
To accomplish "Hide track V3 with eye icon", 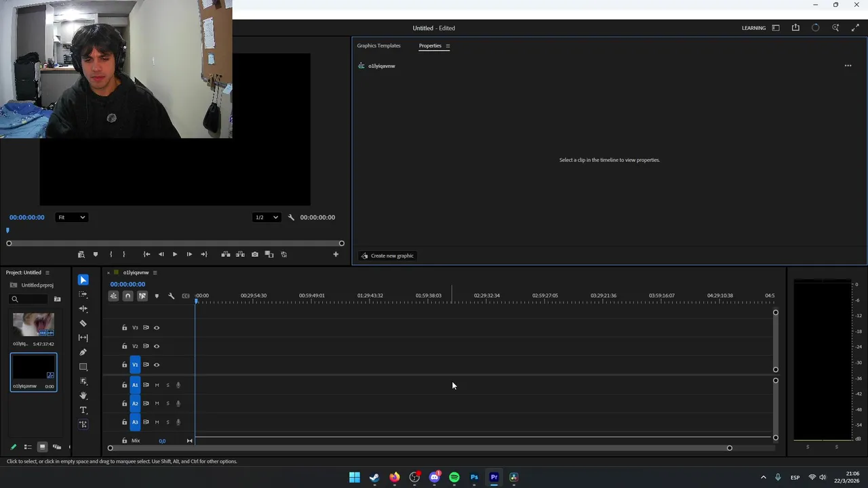I will (x=157, y=327).
